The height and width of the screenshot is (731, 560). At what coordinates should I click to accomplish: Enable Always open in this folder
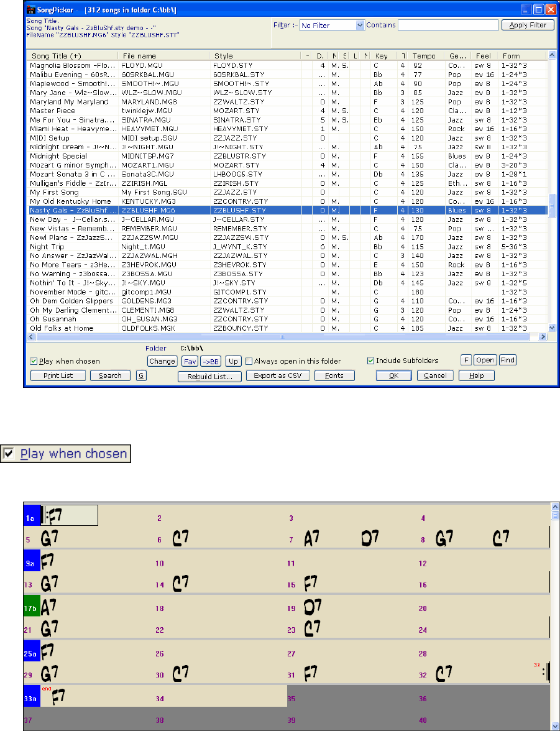(x=249, y=361)
